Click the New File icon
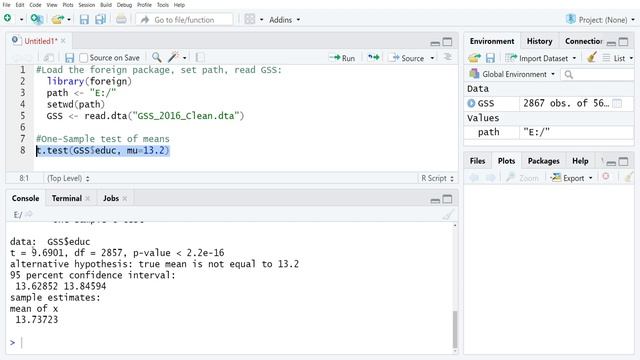This screenshot has width=640, height=360. click(x=7, y=18)
